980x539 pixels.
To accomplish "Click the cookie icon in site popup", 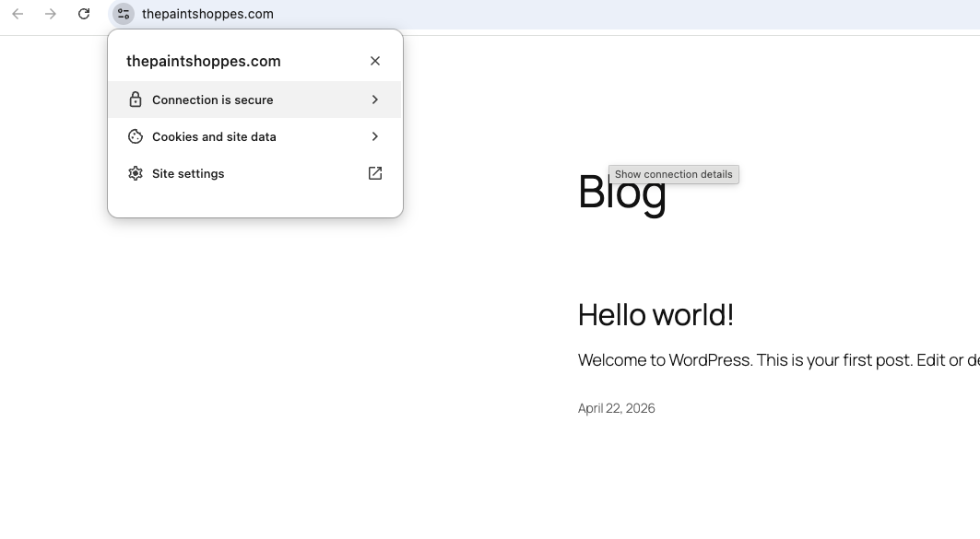I will pyautogui.click(x=136, y=136).
